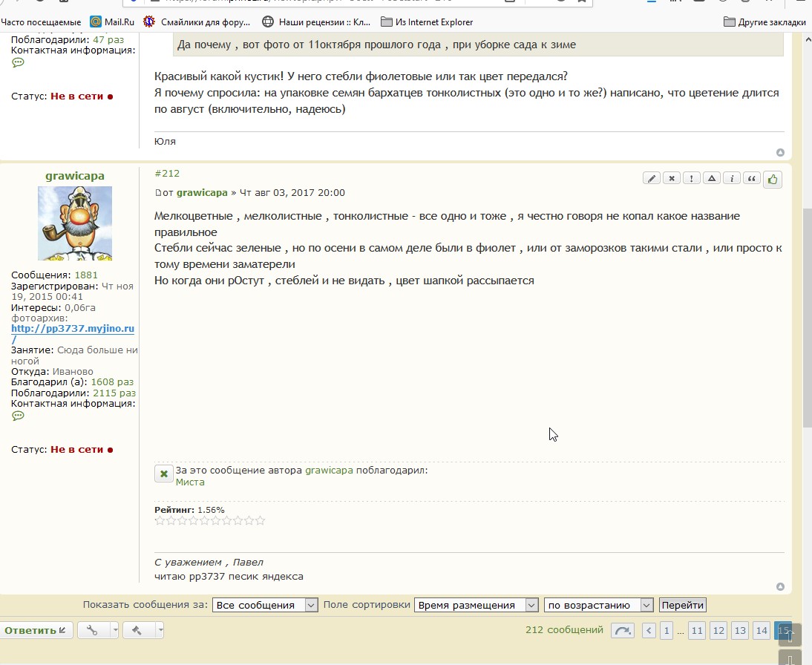Go to page 13
Image resolution: width=812 pixels, height=665 pixels.
coord(740,630)
